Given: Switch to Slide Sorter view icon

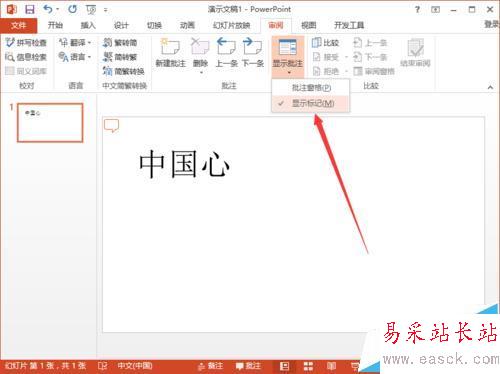Looking at the screenshot, I should [x=308, y=366].
